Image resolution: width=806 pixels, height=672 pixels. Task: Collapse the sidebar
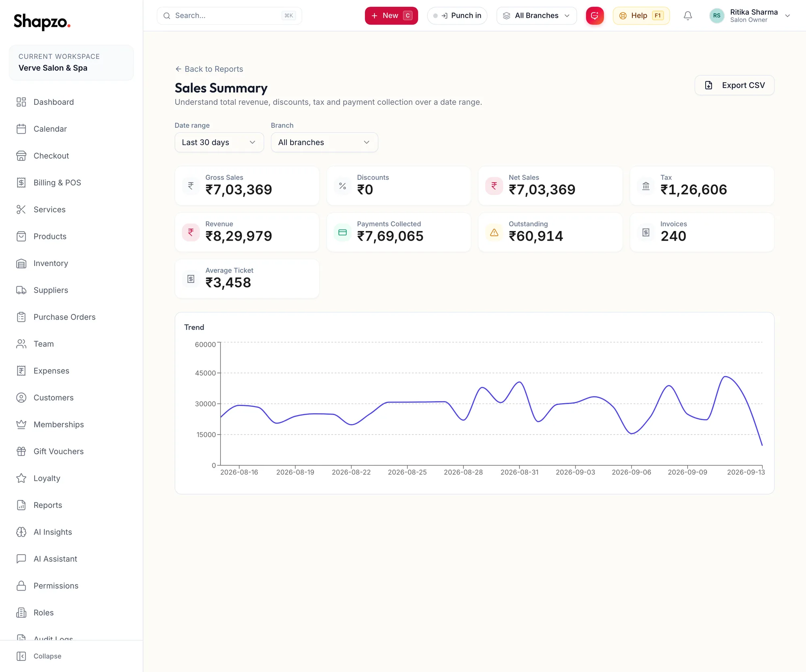point(39,656)
